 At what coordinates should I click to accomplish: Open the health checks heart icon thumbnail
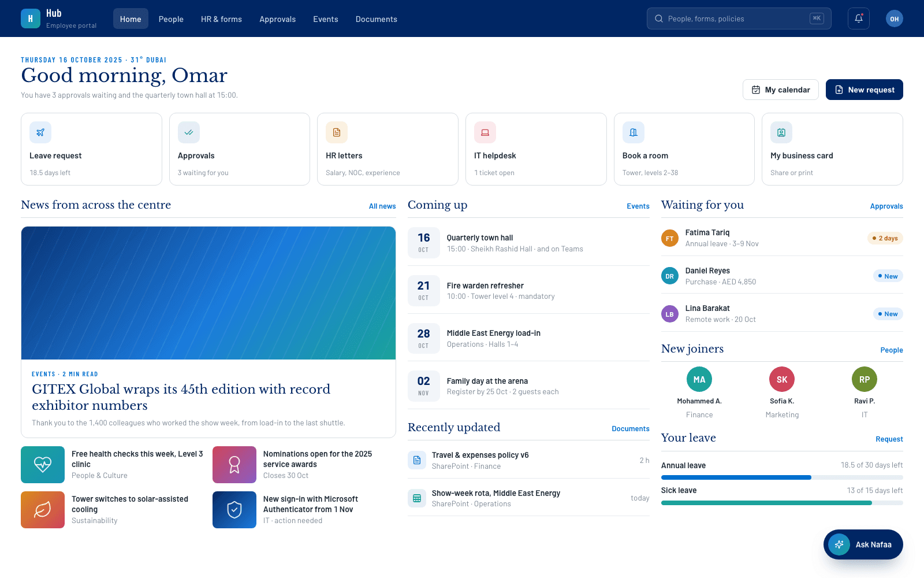pos(43,465)
